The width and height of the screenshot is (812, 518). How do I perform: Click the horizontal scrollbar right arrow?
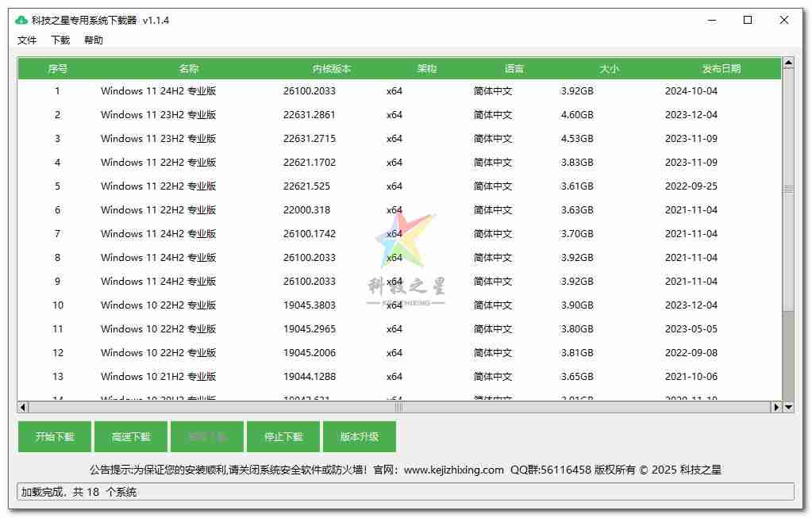coord(776,407)
